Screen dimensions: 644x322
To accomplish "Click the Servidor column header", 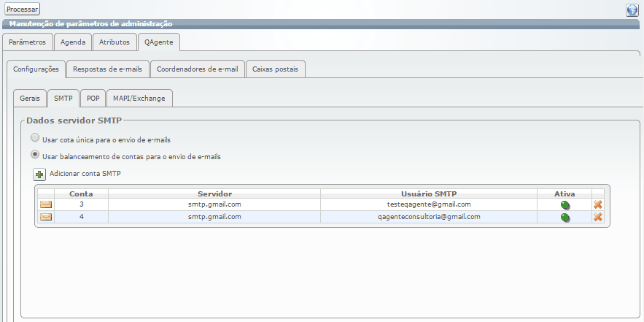I will [214, 193].
